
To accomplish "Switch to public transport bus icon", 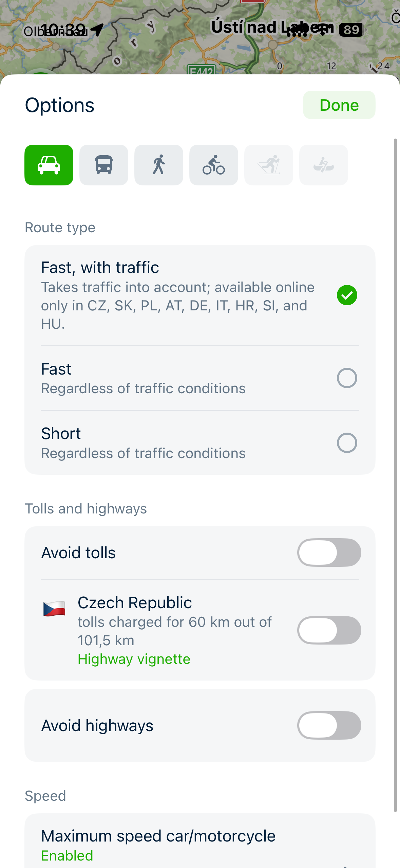I will 104,165.
